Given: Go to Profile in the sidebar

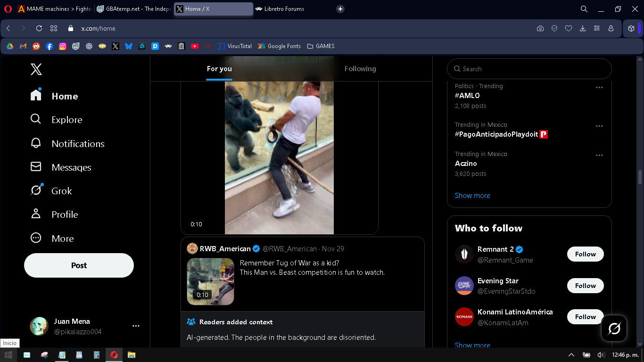Looking at the screenshot, I should [54, 214].
